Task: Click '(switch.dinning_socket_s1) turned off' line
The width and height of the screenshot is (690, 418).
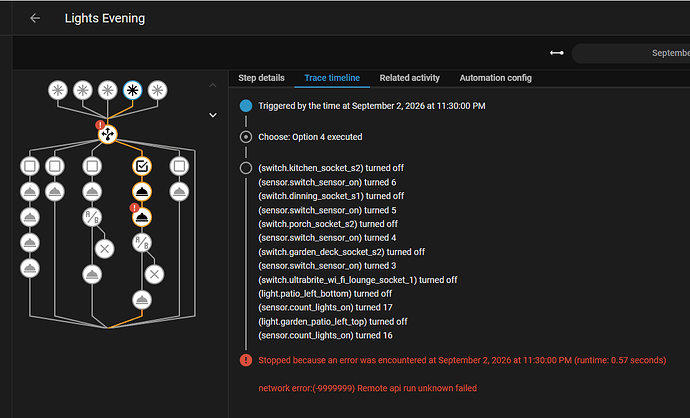Action: [x=331, y=196]
